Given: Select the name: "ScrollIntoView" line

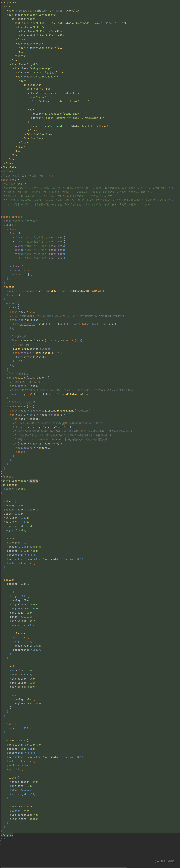Looking at the screenshot, I should click(21, 221).
